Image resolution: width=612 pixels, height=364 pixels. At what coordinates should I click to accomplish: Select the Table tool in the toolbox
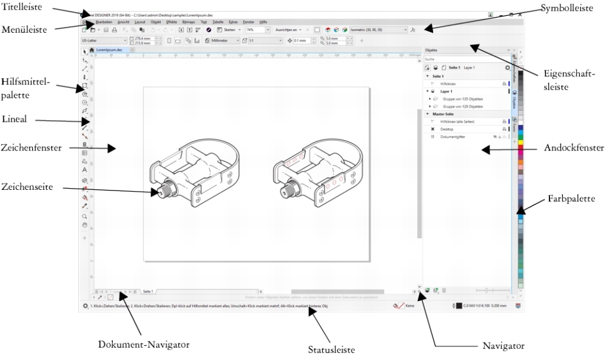pyautogui.click(x=84, y=153)
